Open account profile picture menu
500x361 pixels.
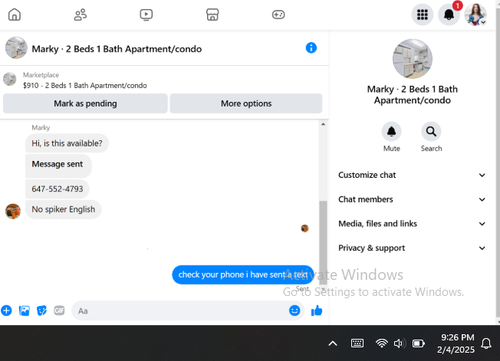(476, 15)
